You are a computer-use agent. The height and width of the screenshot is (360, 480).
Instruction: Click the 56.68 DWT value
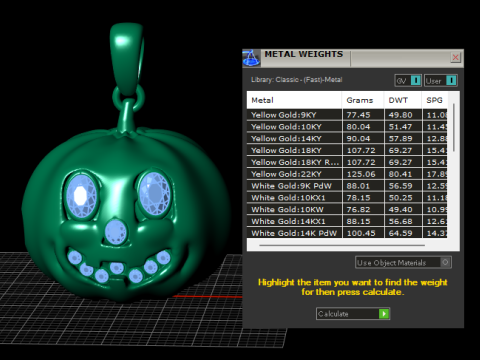click(x=400, y=221)
